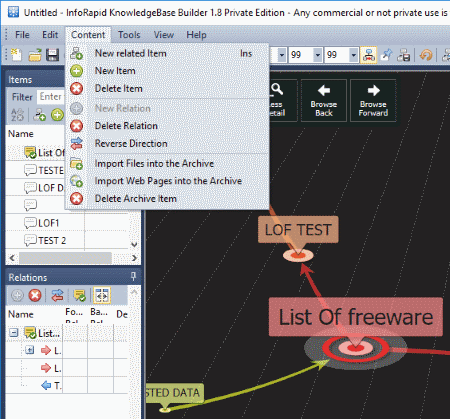Image resolution: width=450 pixels, height=419 pixels.
Task: Open the partially hidden dropdown arrow left of 99
Action: click(282, 55)
